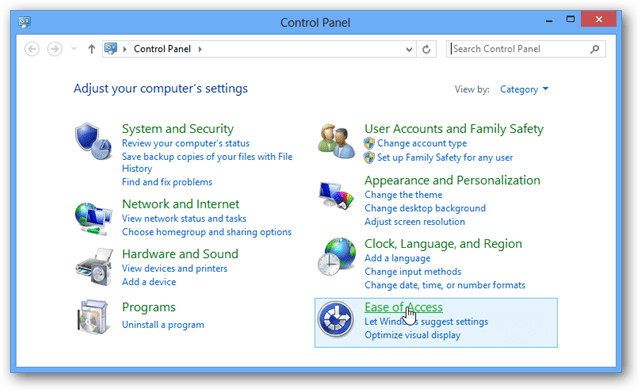Open the User Accounts people icon
This screenshot has height=391, width=640.
click(336, 141)
